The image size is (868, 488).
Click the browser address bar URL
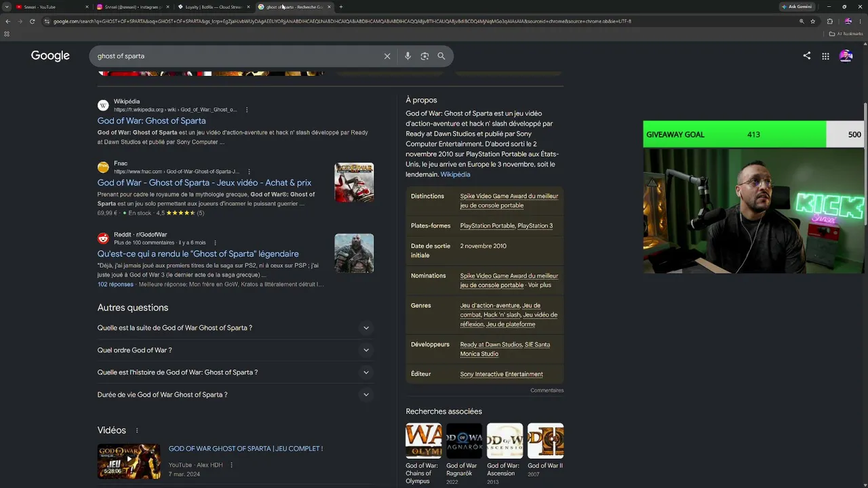pyautogui.click(x=342, y=21)
